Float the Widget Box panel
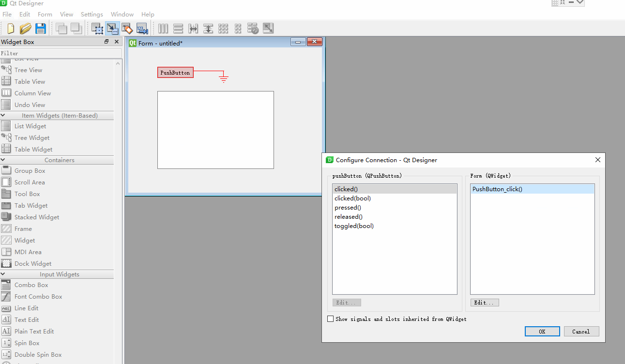 coord(107,42)
